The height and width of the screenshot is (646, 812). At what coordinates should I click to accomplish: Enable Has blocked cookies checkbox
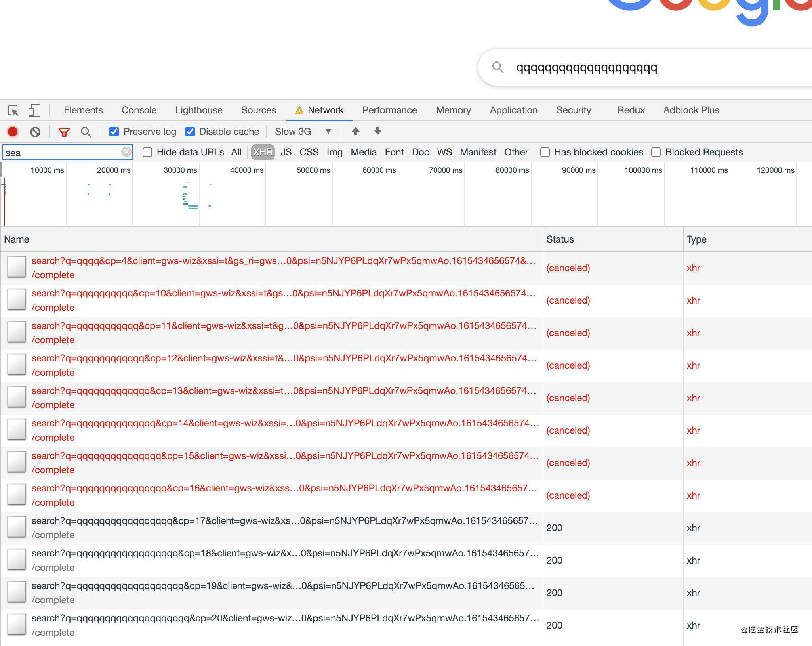tap(545, 152)
